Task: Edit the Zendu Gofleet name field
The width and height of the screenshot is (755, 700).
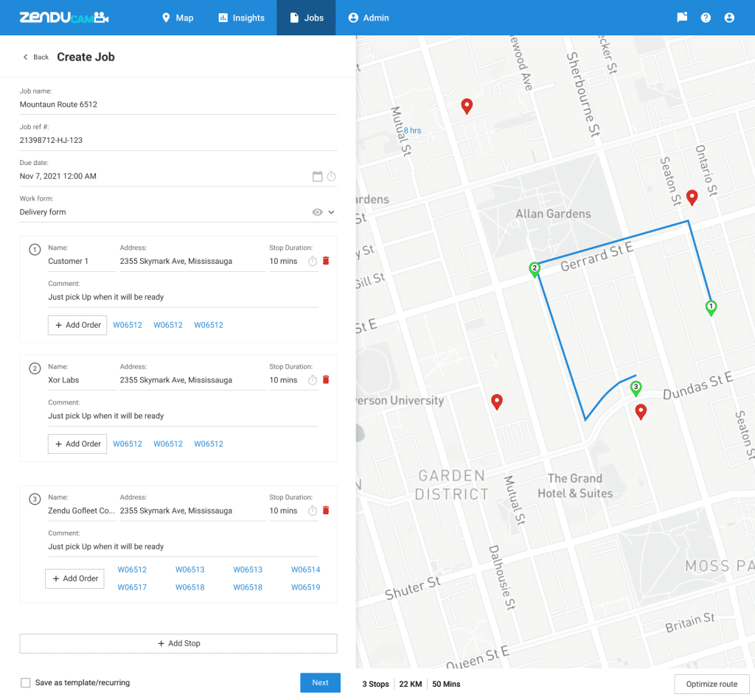Action: point(82,511)
